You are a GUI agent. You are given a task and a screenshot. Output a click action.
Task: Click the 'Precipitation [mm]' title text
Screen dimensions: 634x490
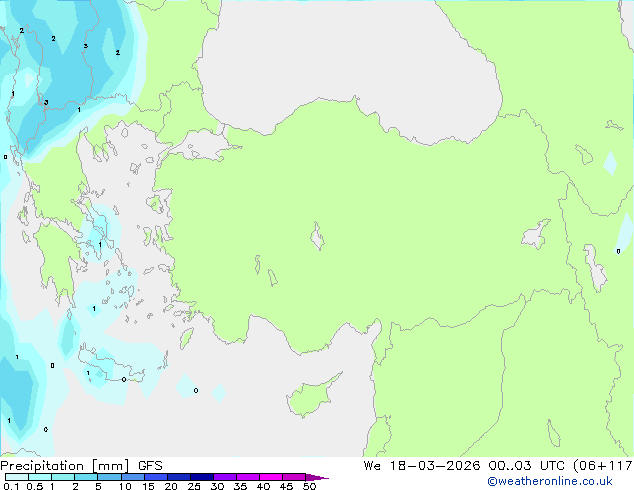click(x=65, y=466)
